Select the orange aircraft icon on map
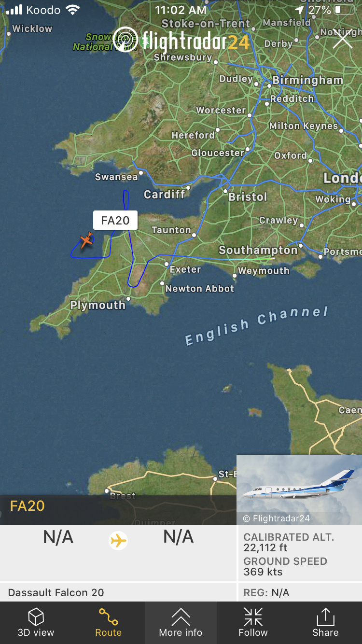 point(86,240)
